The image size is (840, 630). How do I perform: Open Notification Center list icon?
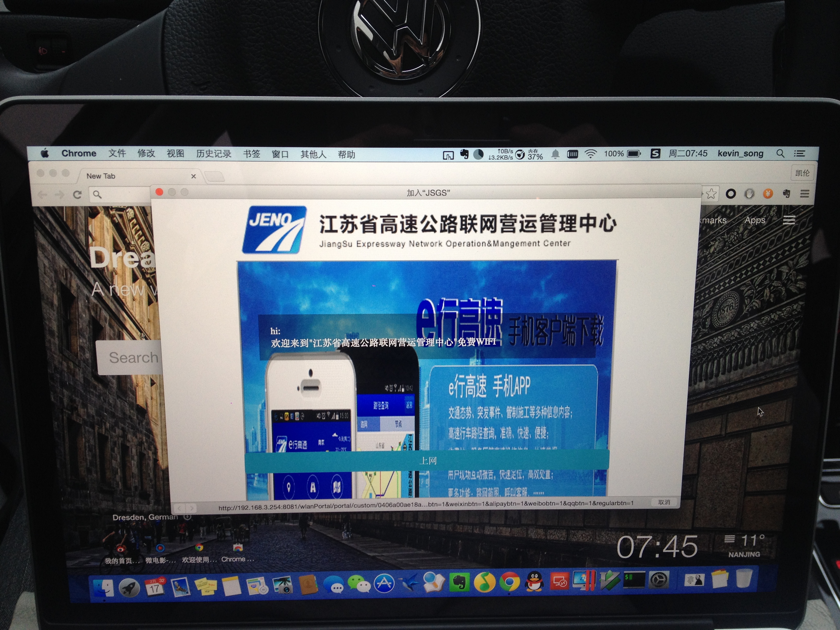point(800,153)
